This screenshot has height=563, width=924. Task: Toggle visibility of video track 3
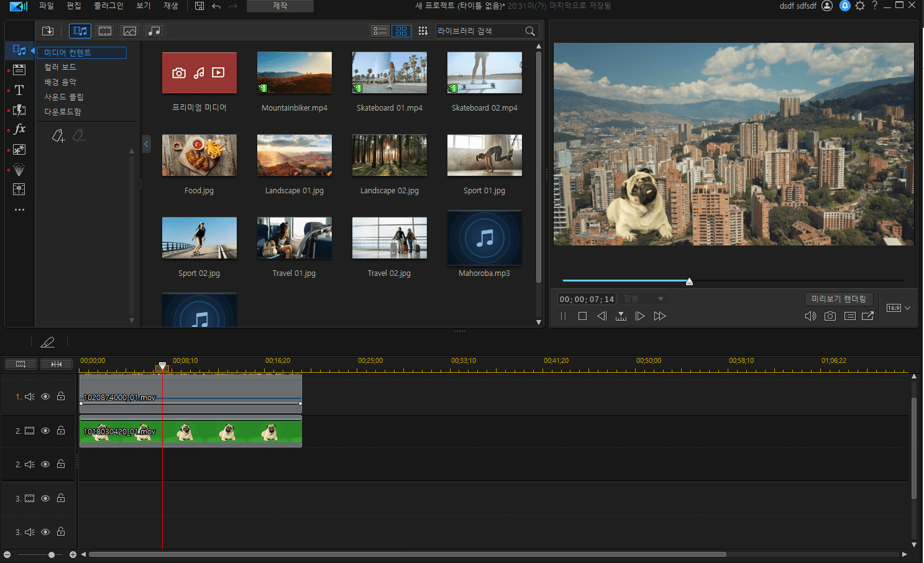(45, 498)
